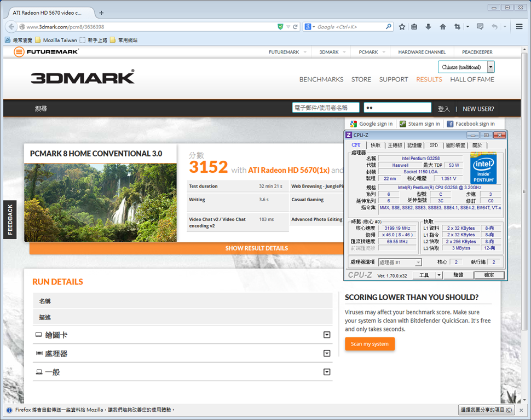The image size is (531, 420).
Task: Open a new tab with plus button
Action: point(101,13)
